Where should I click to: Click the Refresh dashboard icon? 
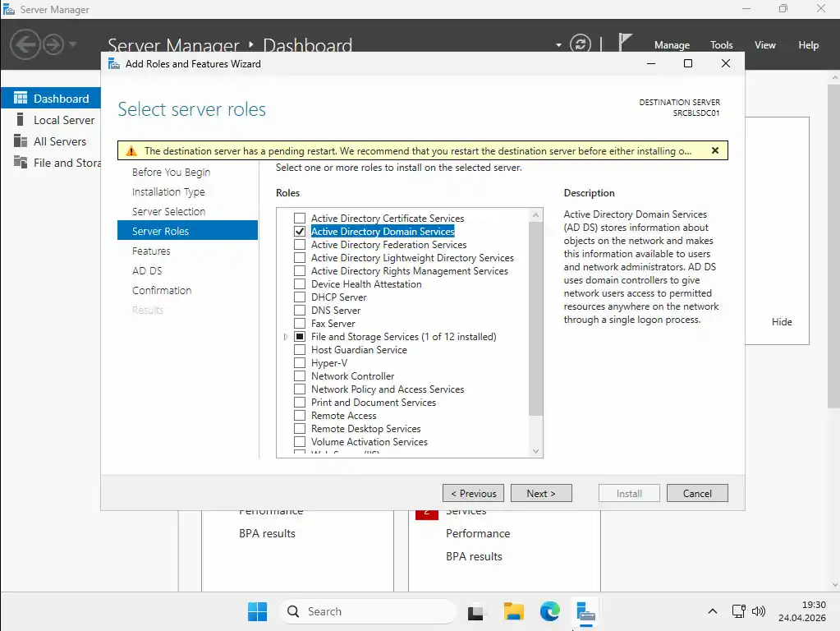581,44
